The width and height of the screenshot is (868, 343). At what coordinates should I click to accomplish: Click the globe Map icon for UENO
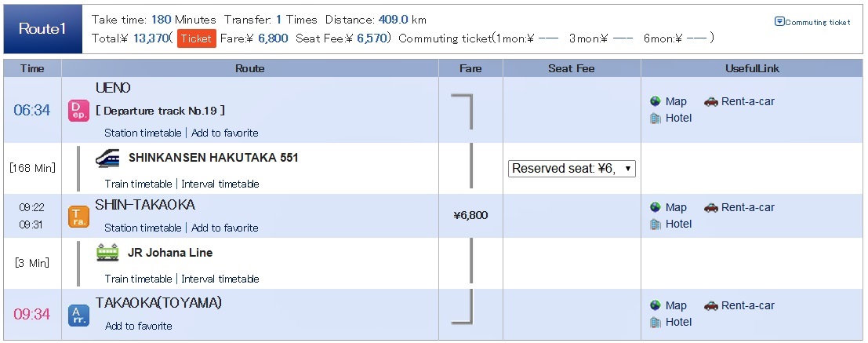coord(656,101)
